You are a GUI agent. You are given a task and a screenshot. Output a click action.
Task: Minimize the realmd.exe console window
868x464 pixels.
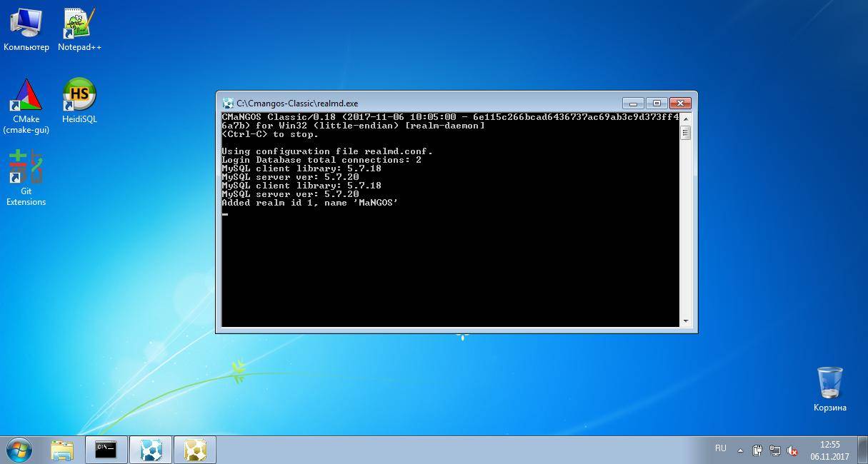click(x=632, y=103)
